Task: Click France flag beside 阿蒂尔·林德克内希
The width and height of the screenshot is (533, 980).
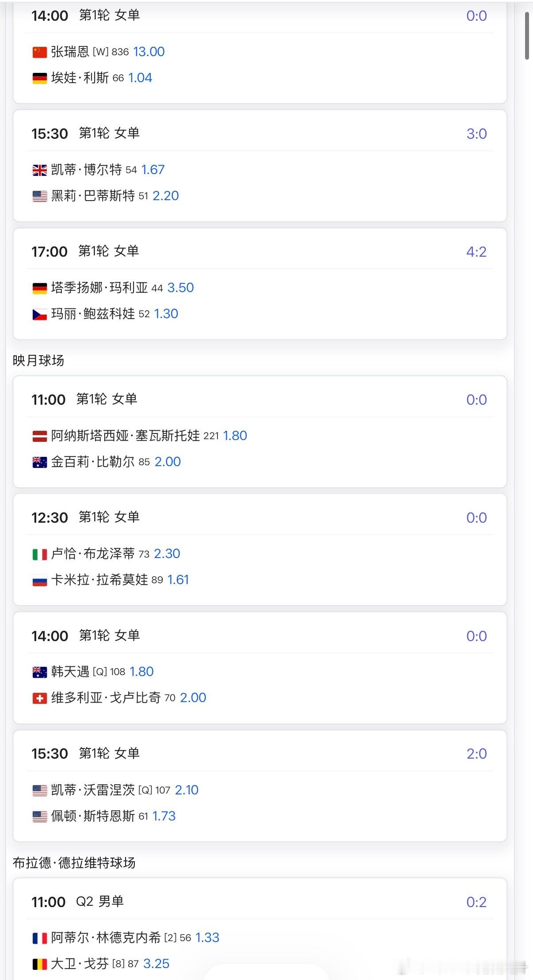Action: (x=40, y=938)
